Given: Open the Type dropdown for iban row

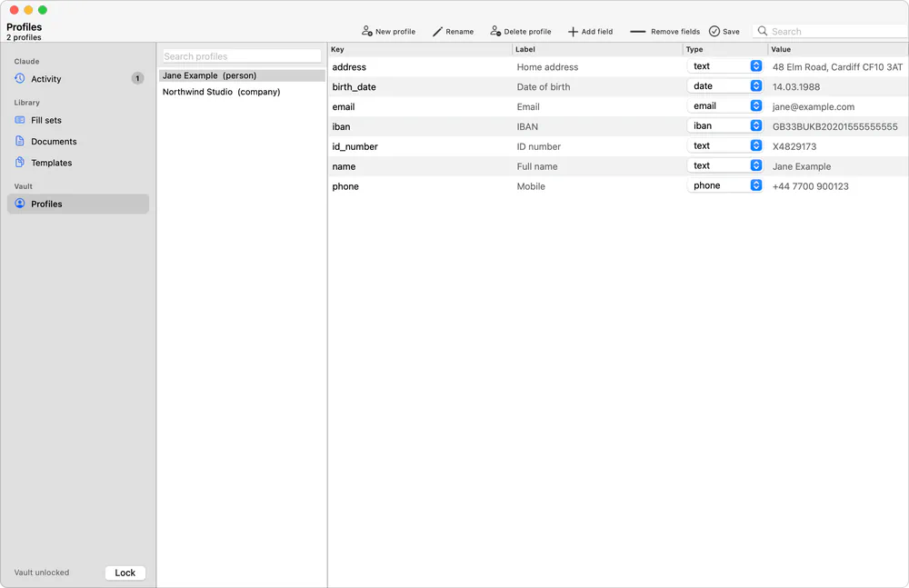Looking at the screenshot, I should pos(724,125).
